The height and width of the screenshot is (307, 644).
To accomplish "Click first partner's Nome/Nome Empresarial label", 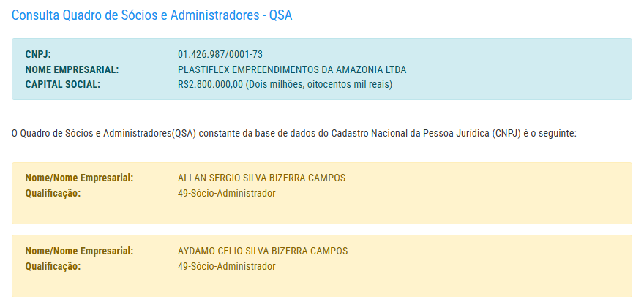I will 79,178.
